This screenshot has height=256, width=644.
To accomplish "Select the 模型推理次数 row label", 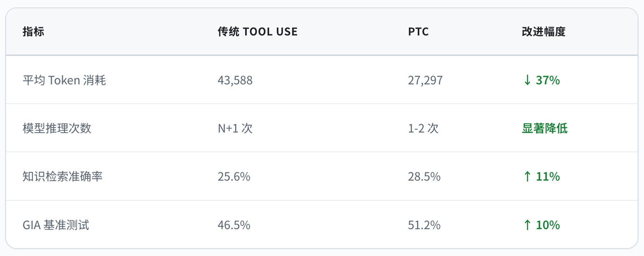I will [57, 128].
